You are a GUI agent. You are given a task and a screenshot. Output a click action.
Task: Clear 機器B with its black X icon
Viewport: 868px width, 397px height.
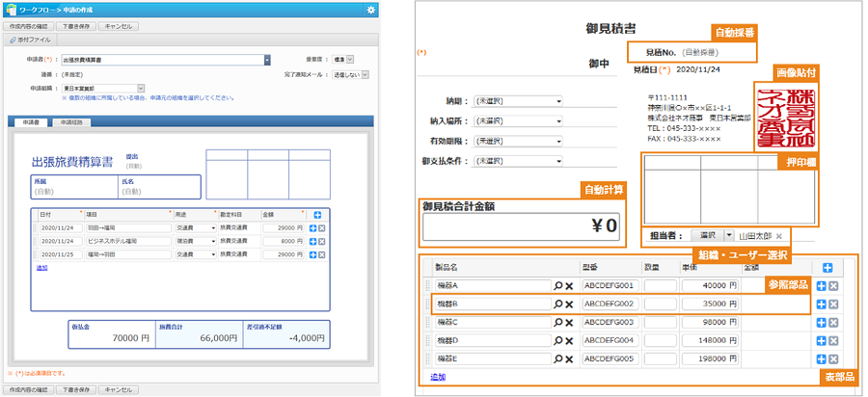(x=570, y=304)
